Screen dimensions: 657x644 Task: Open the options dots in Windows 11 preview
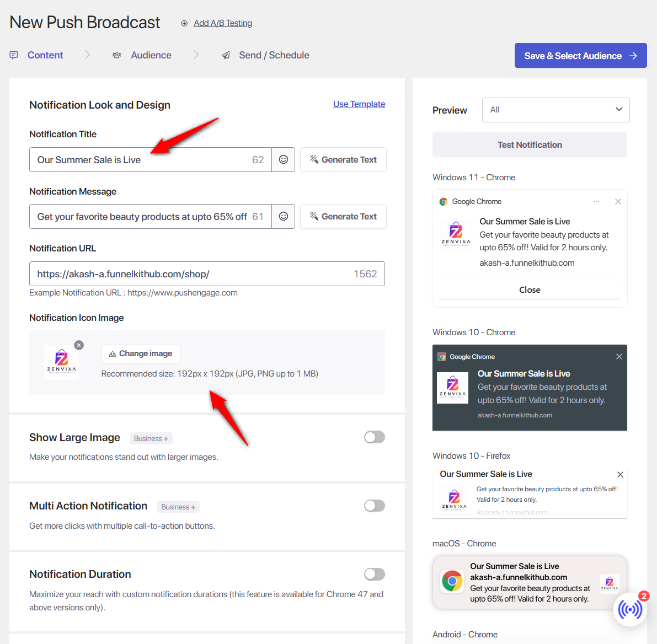pyautogui.click(x=596, y=202)
